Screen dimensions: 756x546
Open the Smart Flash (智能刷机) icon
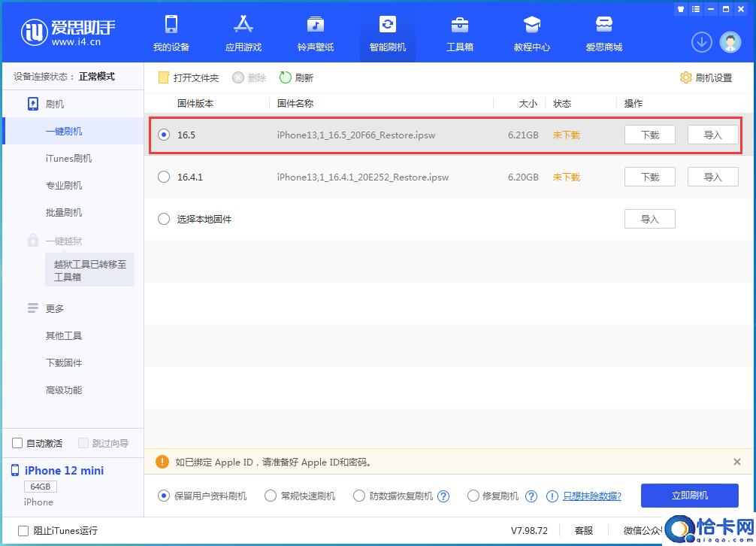click(x=388, y=23)
